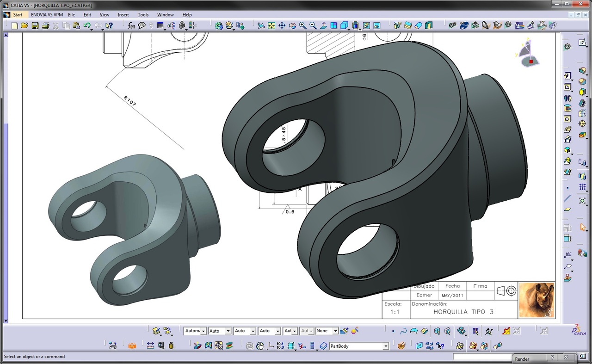592x364 pixels.
Task: Click the What's This help pointer icon
Action: 109,25
